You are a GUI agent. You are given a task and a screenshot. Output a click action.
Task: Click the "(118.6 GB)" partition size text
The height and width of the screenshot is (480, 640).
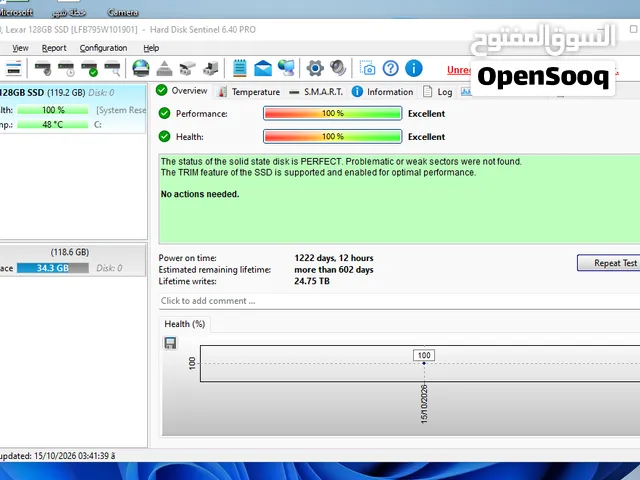[70, 252]
